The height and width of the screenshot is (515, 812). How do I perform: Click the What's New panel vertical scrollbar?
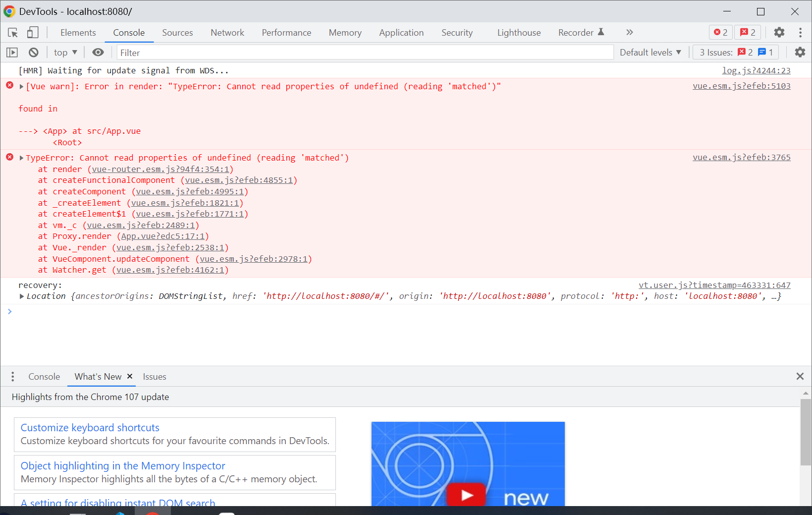[806, 433]
